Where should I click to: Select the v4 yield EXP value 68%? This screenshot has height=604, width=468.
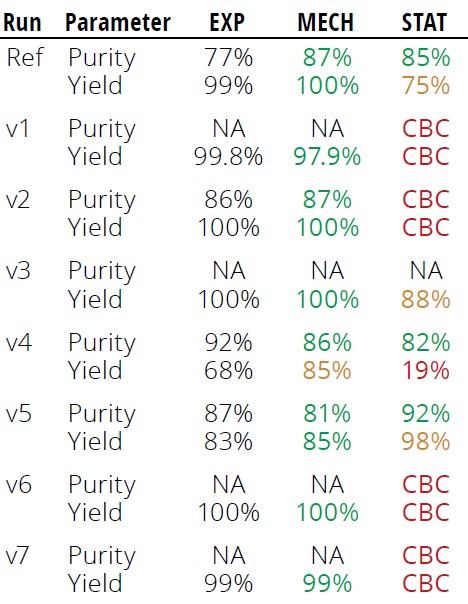pos(228,370)
